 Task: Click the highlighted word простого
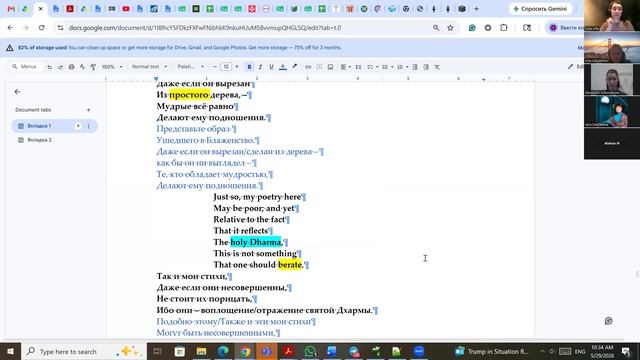tap(189, 95)
